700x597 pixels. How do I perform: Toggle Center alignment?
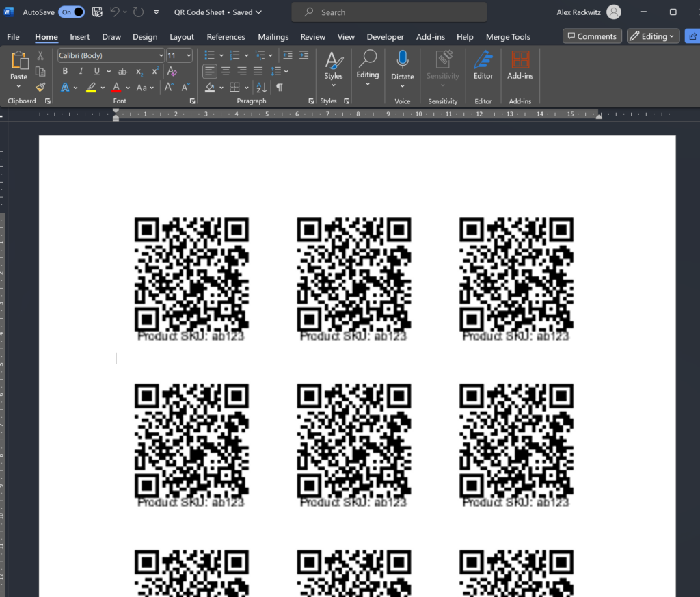click(x=226, y=71)
